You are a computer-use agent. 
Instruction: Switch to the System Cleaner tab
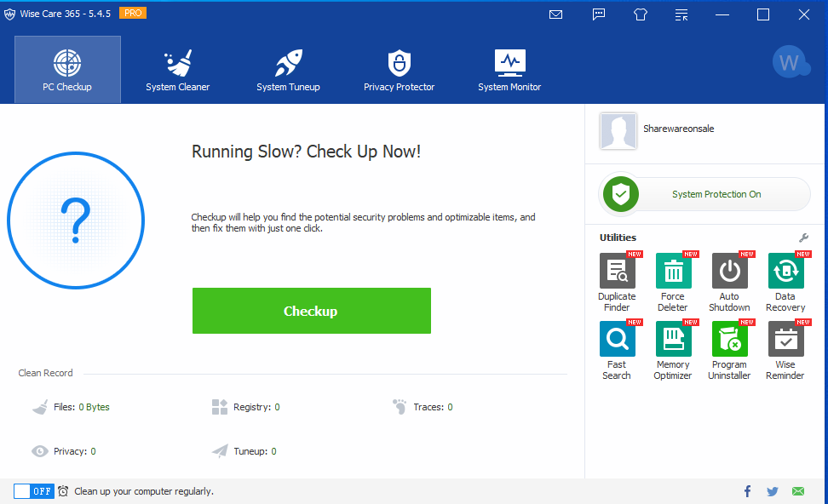coord(177,70)
